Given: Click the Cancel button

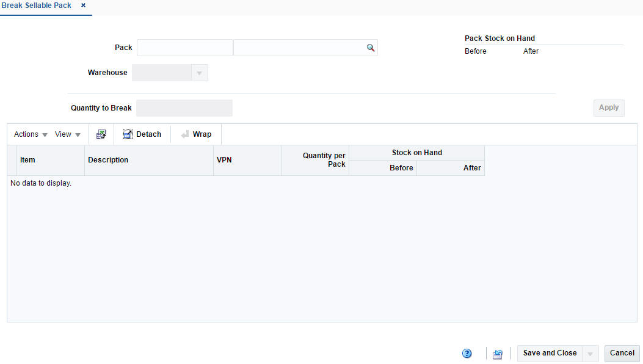Looking at the screenshot, I should (622, 354).
